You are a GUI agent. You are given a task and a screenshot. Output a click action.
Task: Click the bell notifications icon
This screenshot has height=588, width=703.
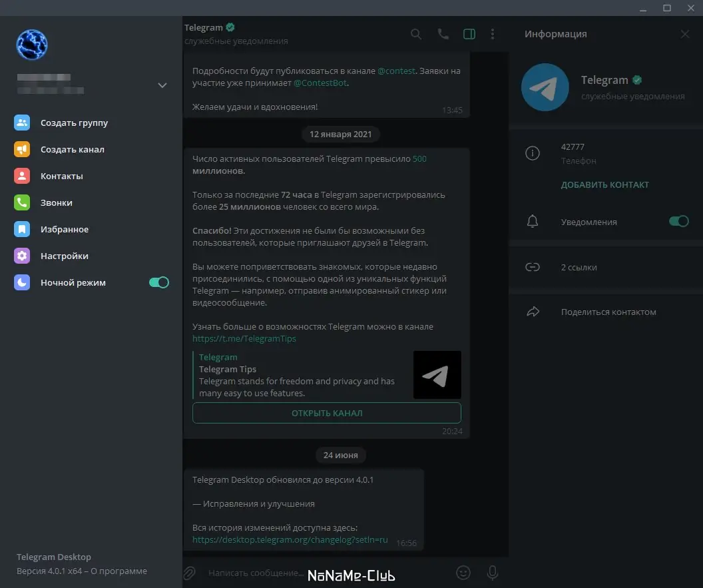[x=532, y=221]
